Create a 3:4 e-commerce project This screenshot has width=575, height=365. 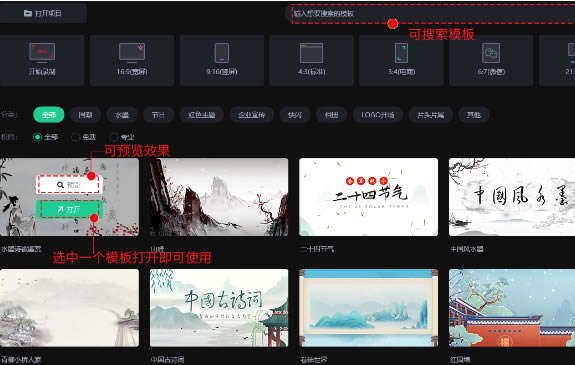click(x=401, y=61)
